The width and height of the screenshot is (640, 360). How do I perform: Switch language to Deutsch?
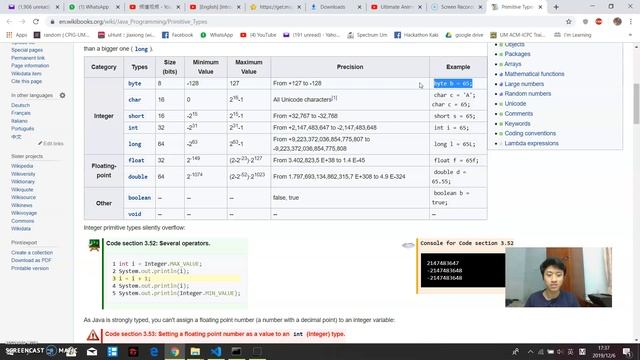click(20, 105)
